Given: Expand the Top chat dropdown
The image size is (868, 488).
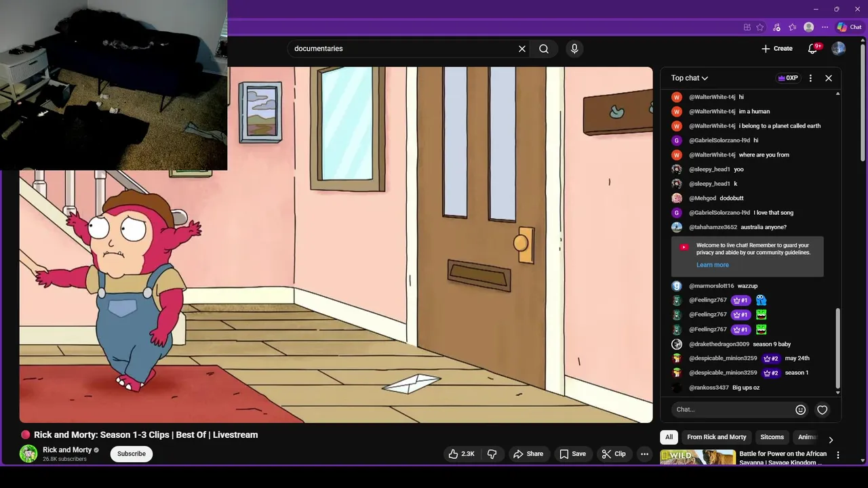Looking at the screenshot, I should pos(690,78).
